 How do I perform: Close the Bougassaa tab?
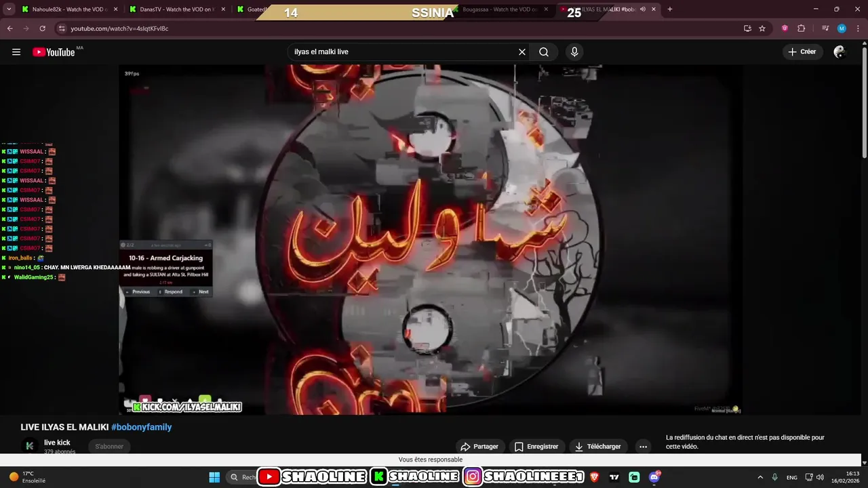[547, 9]
